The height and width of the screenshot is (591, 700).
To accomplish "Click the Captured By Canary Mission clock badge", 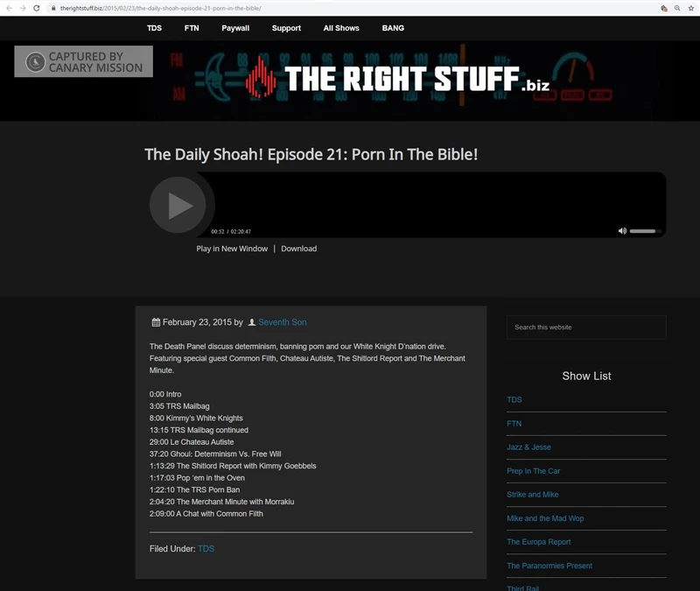I will click(35, 61).
